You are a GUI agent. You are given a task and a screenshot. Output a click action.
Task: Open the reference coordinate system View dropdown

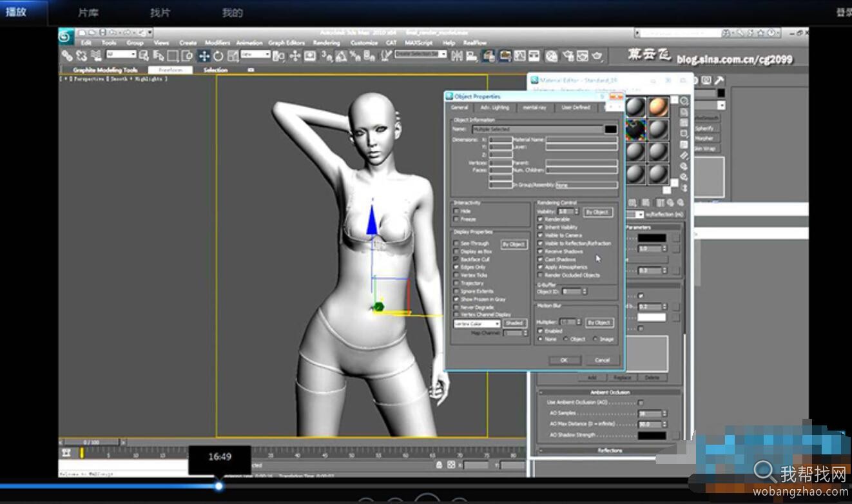(x=256, y=55)
